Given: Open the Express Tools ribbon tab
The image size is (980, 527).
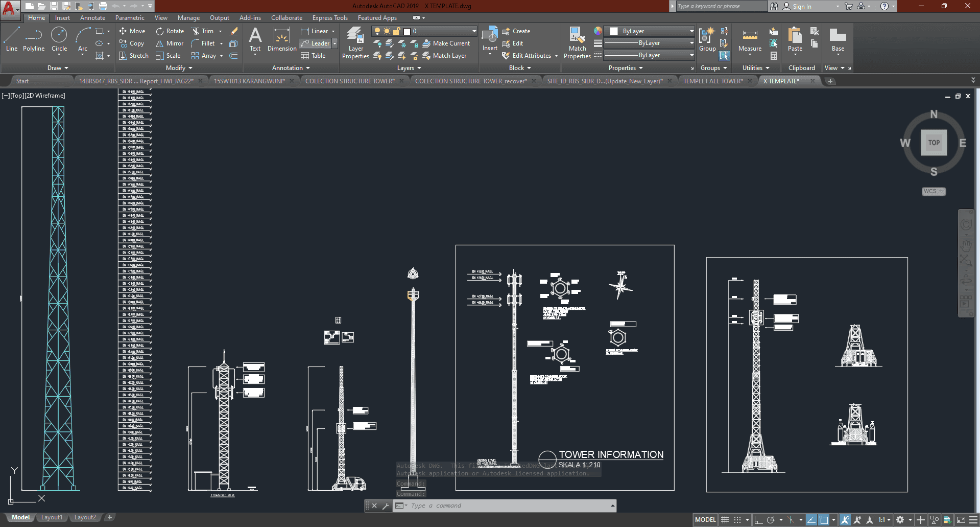Looking at the screenshot, I should (x=330, y=18).
